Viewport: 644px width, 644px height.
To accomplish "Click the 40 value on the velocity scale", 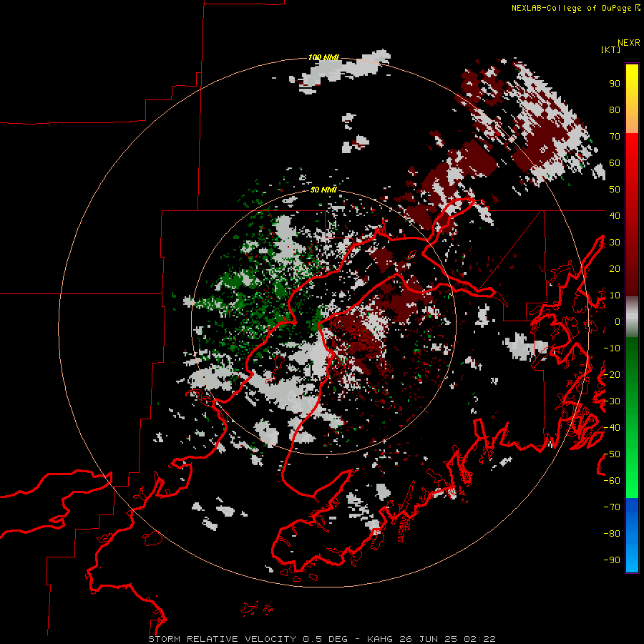I will tap(615, 215).
